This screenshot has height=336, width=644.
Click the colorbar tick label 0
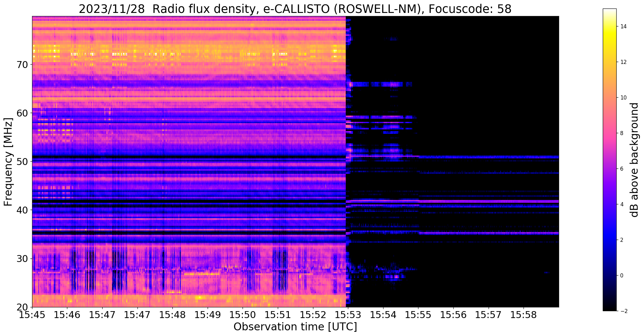click(x=622, y=276)
